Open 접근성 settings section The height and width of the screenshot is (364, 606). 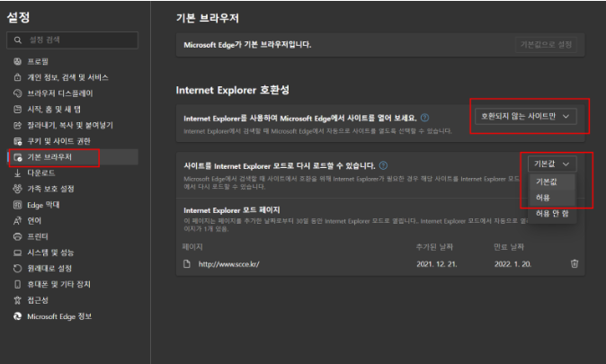(x=38, y=300)
